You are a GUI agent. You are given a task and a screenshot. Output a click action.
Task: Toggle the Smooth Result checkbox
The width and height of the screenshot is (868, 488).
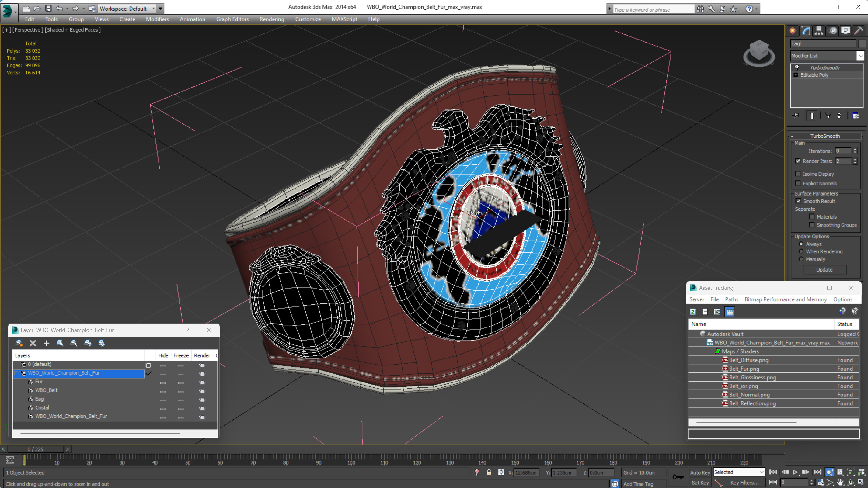pyautogui.click(x=798, y=201)
